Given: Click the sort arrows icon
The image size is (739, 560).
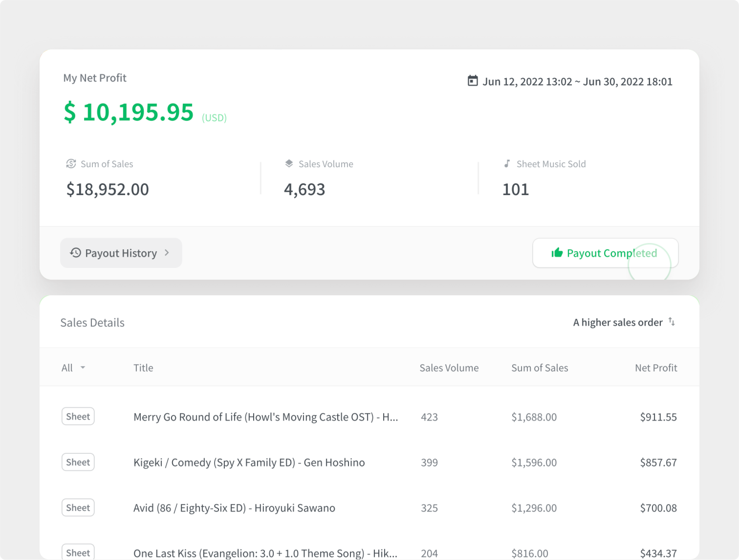Looking at the screenshot, I should pyautogui.click(x=672, y=322).
